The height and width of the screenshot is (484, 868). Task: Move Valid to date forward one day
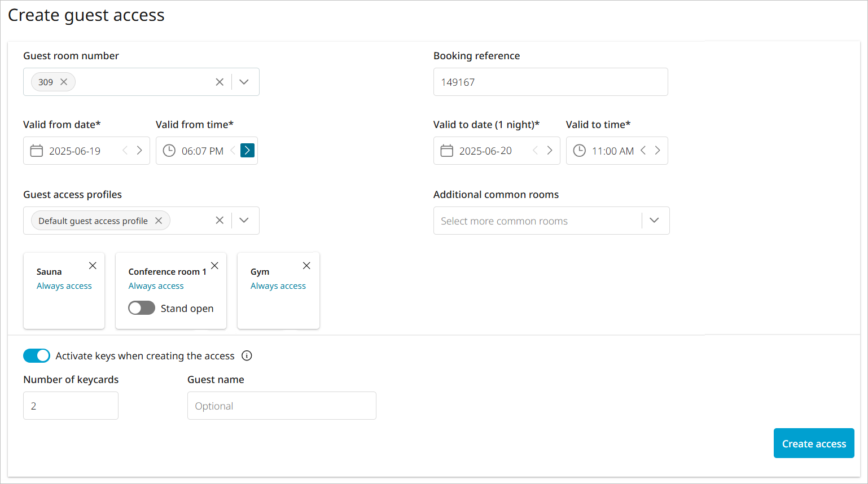(550, 151)
